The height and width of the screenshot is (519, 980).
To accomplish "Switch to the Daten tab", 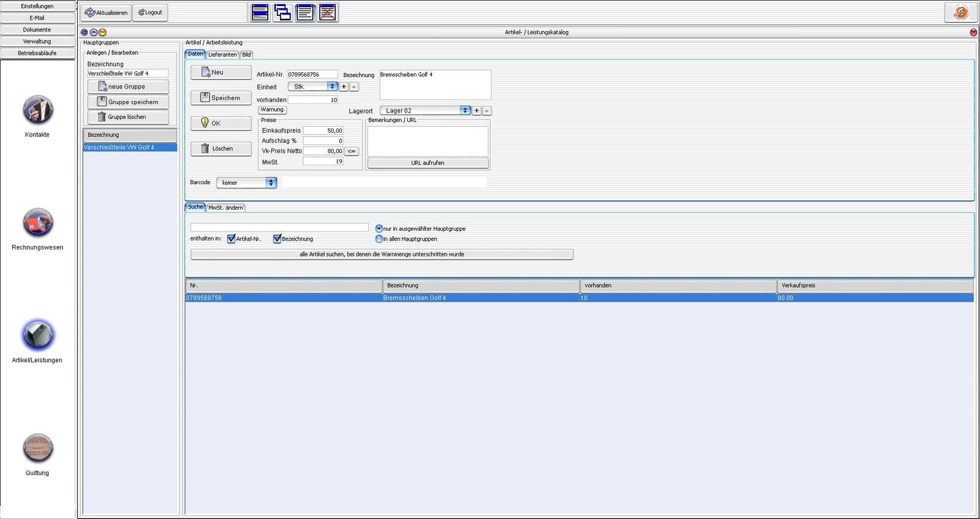I will pyautogui.click(x=195, y=54).
